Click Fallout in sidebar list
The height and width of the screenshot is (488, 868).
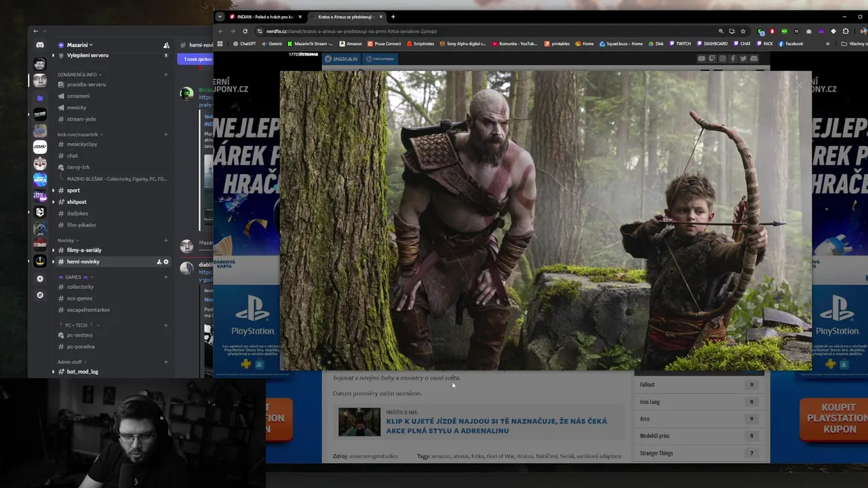(x=647, y=384)
